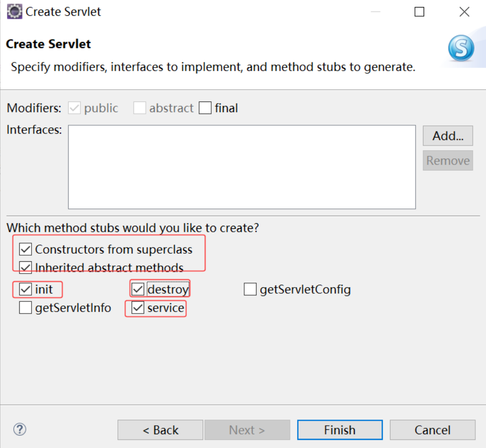This screenshot has height=448, width=486.
Task: Click the disabled Remove button
Action: tap(448, 160)
